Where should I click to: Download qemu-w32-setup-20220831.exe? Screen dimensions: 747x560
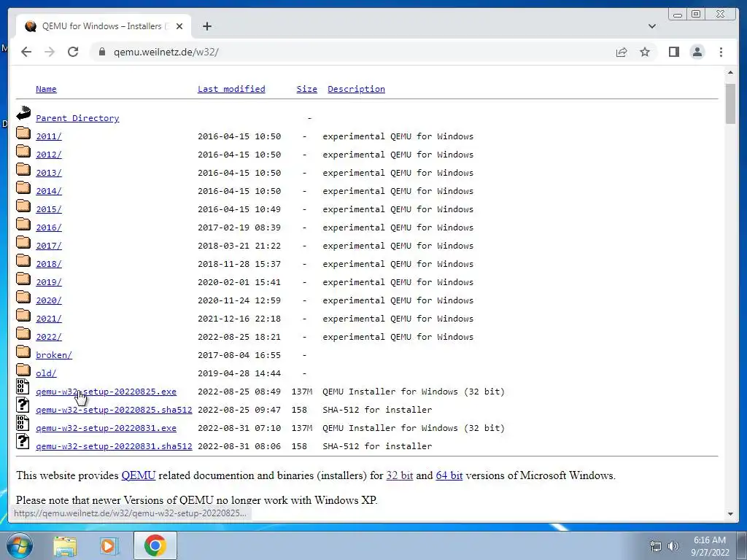[x=107, y=428]
